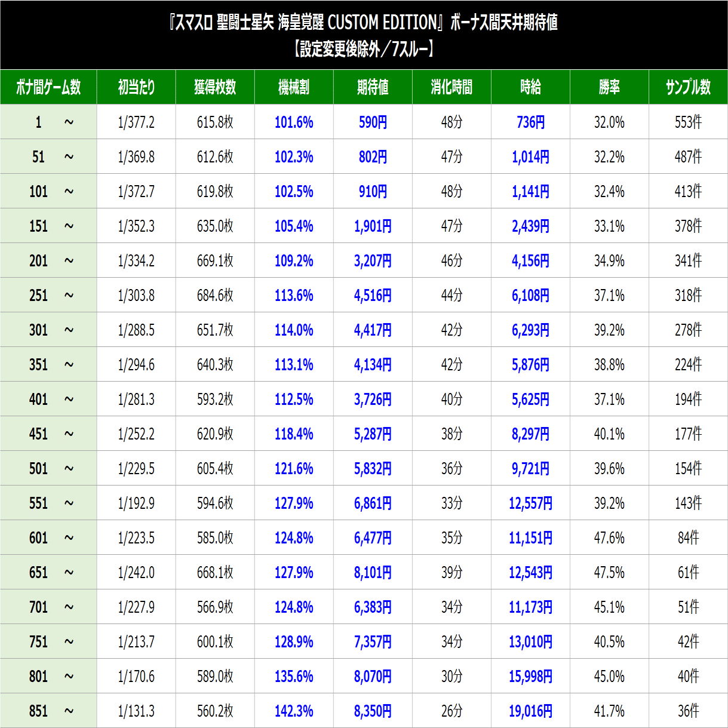Click the 553件 sample count cell
Viewport: 728px width, 728px height.
pos(688,122)
